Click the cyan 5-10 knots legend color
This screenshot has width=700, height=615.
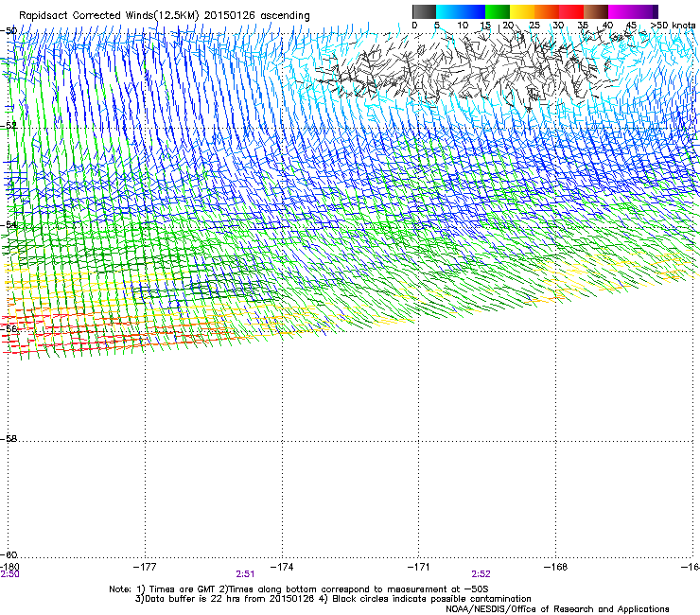pos(447,11)
